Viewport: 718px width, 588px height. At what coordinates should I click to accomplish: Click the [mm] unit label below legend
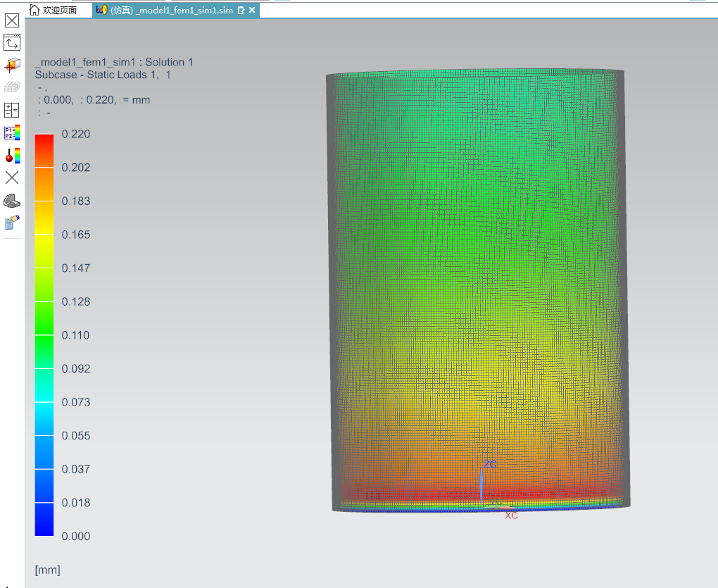pos(47,570)
